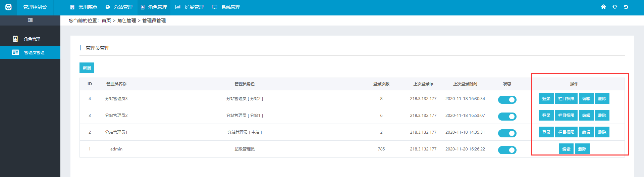Click 管理员管理 in the breadcrumb

(x=154, y=20)
